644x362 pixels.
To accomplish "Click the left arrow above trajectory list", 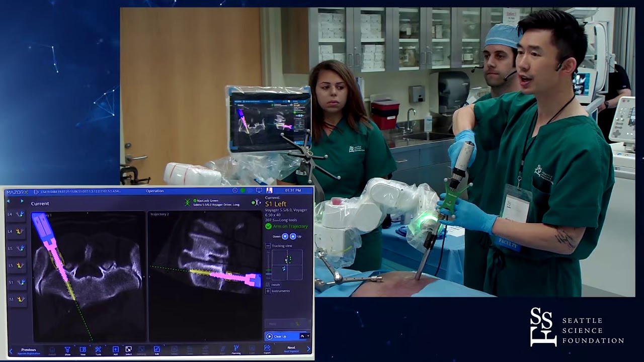I will coord(8,201).
